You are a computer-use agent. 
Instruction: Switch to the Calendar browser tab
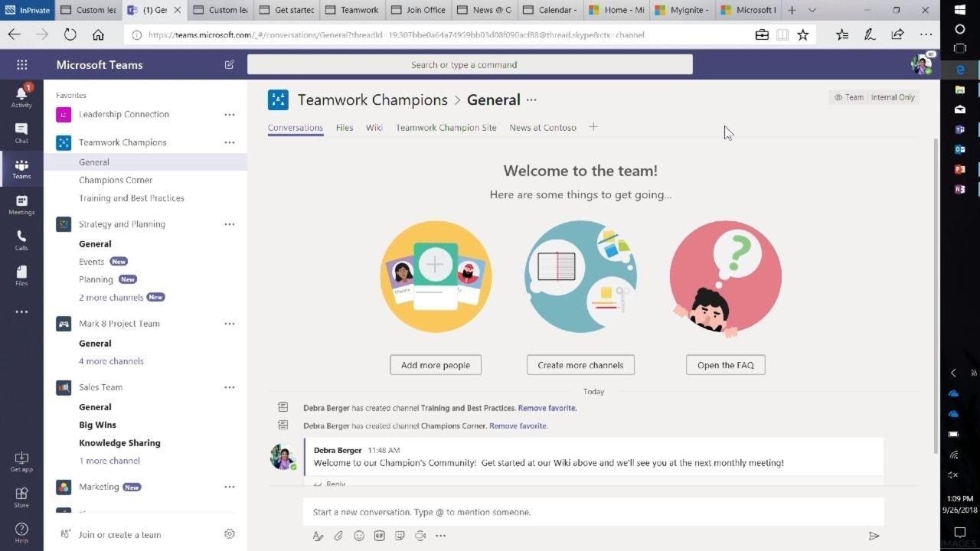551,10
